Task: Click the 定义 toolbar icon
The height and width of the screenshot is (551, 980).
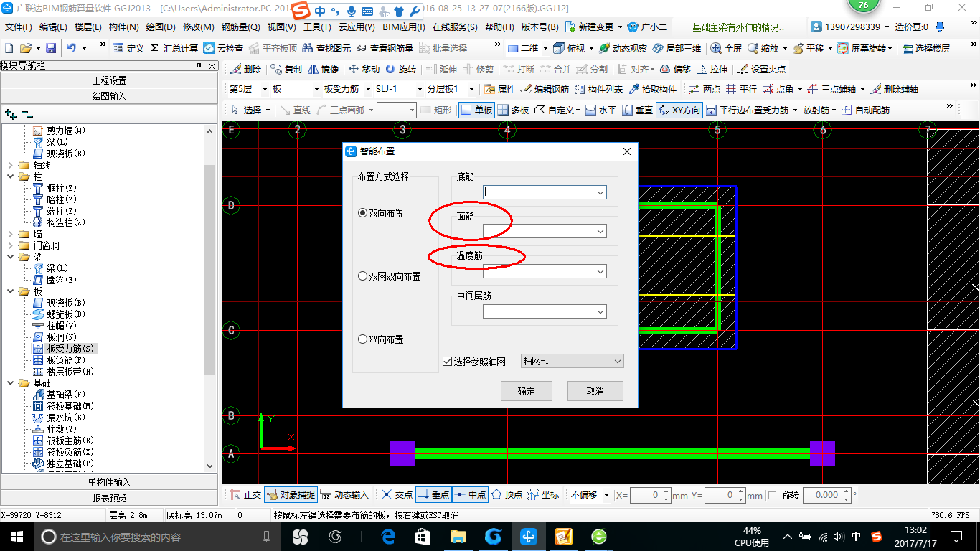Action: tap(128, 48)
